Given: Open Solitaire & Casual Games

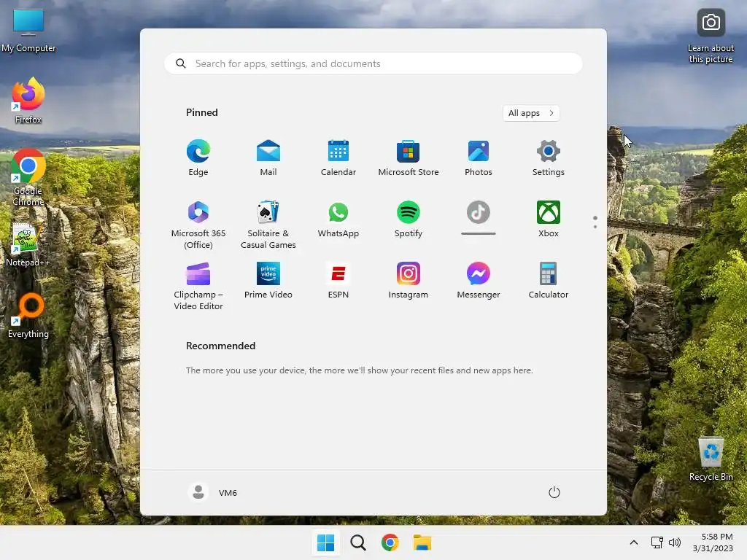Looking at the screenshot, I should tap(268, 225).
